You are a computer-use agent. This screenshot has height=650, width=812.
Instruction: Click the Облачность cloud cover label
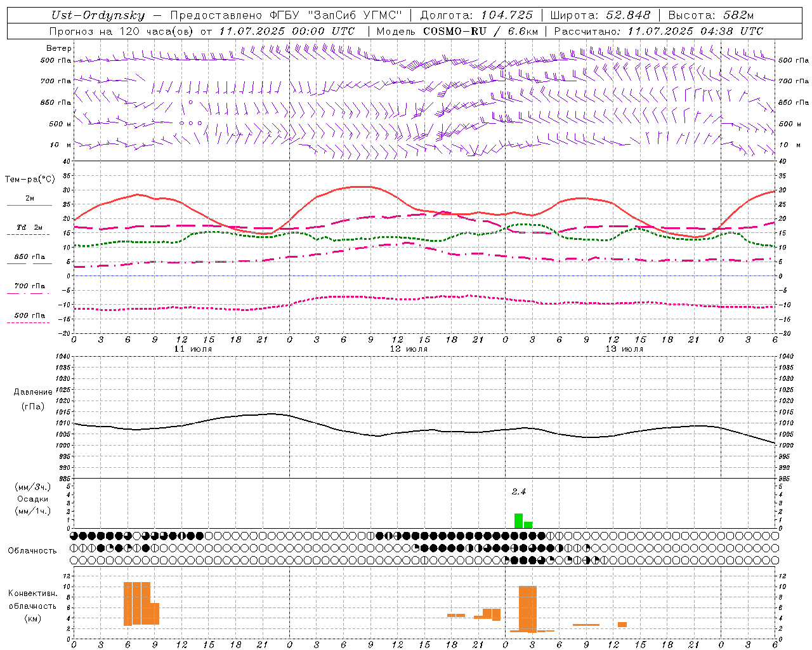click(32, 551)
